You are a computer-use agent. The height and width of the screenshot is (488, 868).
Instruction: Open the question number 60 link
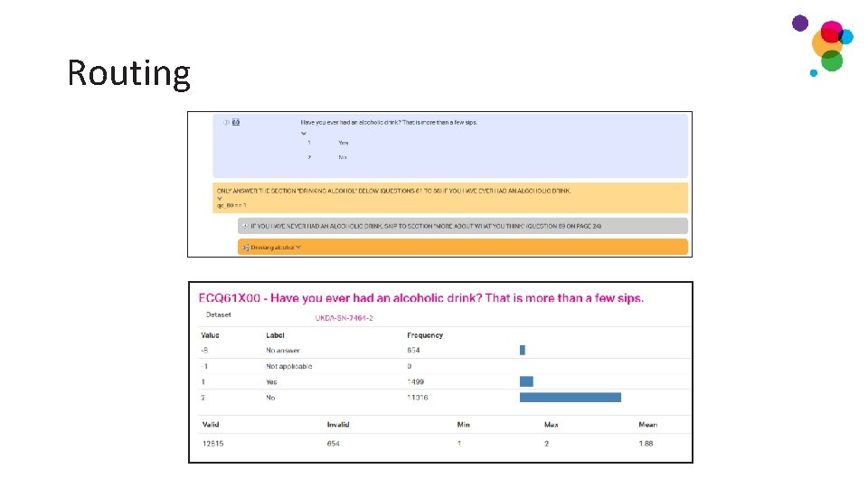click(x=236, y=122)
